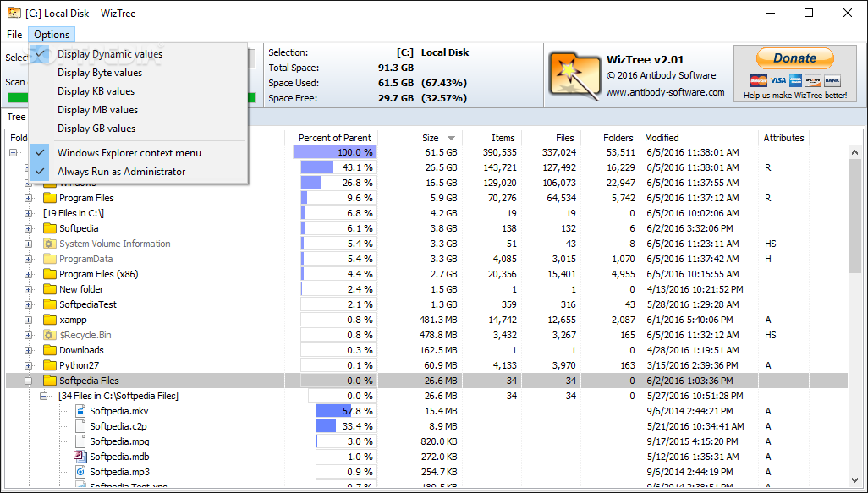
Task: Choose Display KB values
Action: [x=139, y=91]
